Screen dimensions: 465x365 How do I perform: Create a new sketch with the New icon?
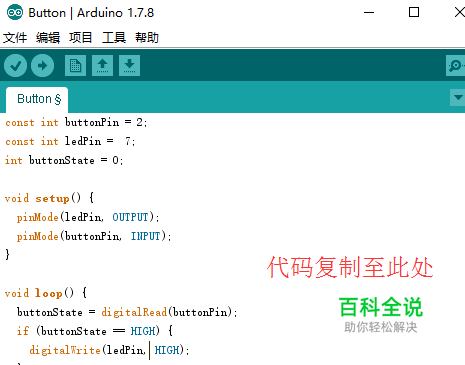[x=75, y=66]
